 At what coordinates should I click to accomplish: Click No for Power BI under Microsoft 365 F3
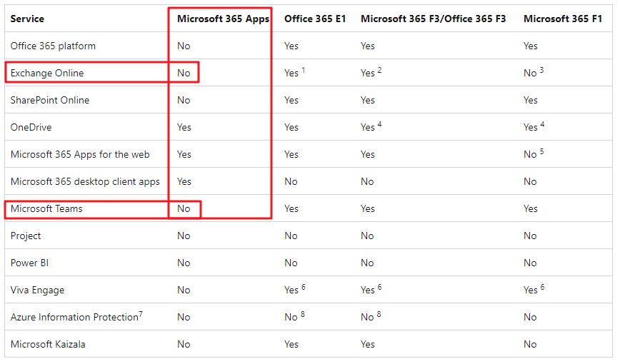tap(367, 263)
